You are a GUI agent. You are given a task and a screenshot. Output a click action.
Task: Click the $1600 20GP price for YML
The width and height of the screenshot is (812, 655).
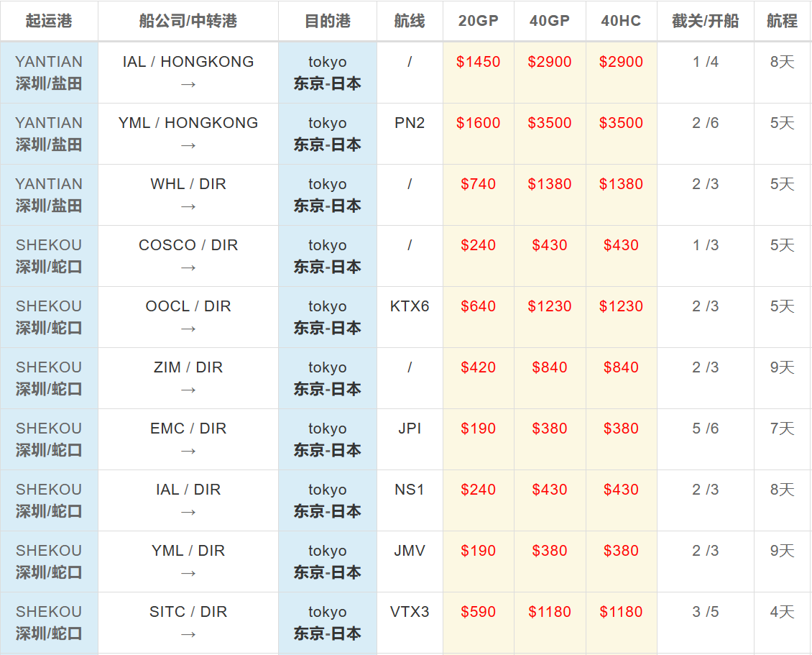point(478,123)
